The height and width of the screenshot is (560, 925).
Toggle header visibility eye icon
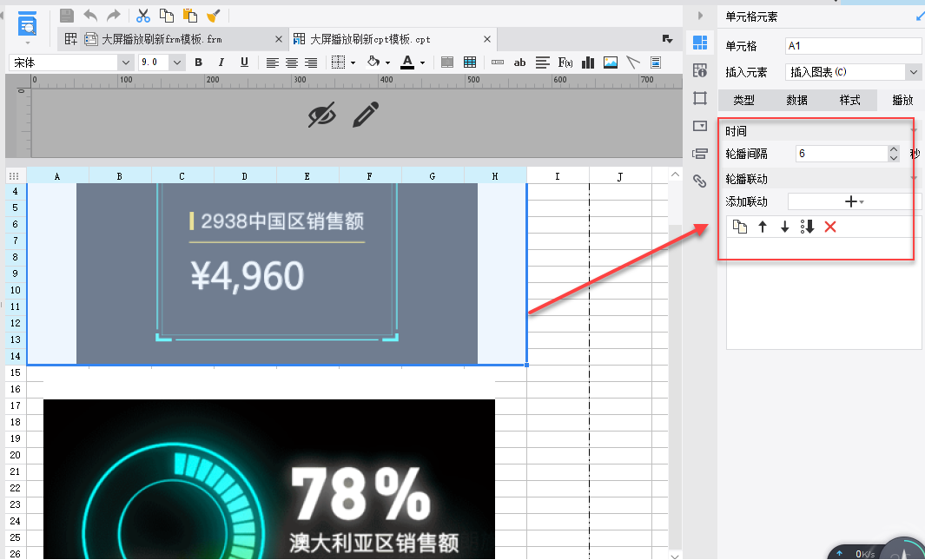tap(321, 115)
